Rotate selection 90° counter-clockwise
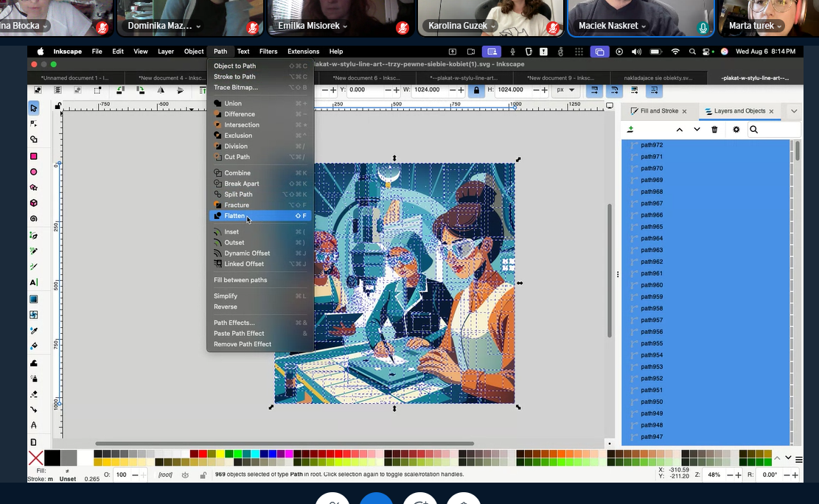Image resolution: width=819 pixels, height=504 pixels. 120,90
